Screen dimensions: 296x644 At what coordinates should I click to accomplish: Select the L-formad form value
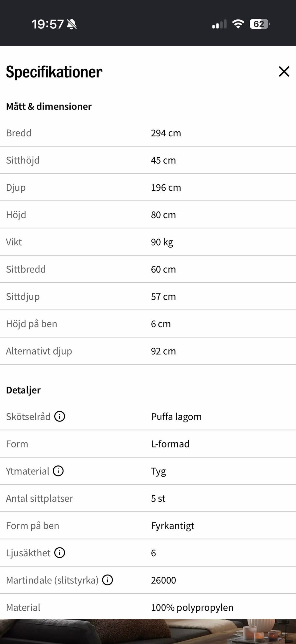click(x=170, y=444)
